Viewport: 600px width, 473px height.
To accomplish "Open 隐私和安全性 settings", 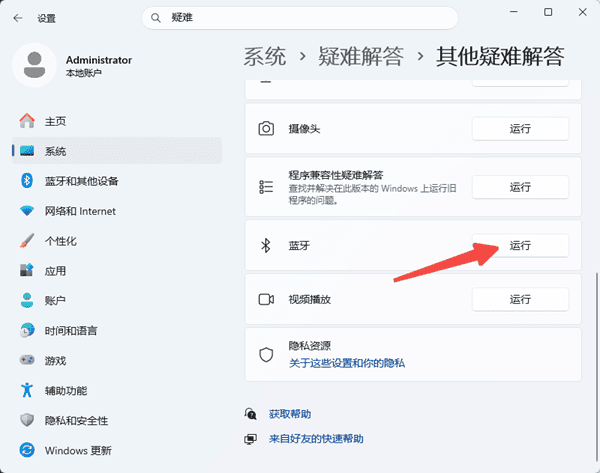I will click(x=117, y=420).
